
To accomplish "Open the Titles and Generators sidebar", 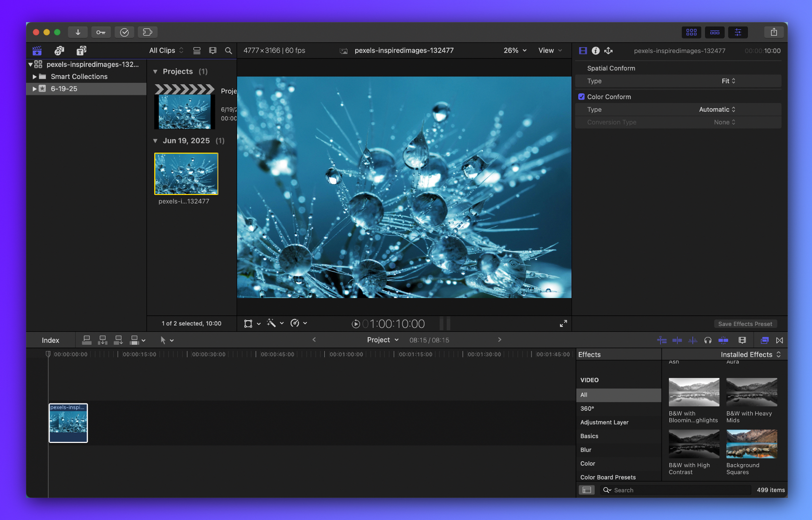I will [x=81, y=51].
